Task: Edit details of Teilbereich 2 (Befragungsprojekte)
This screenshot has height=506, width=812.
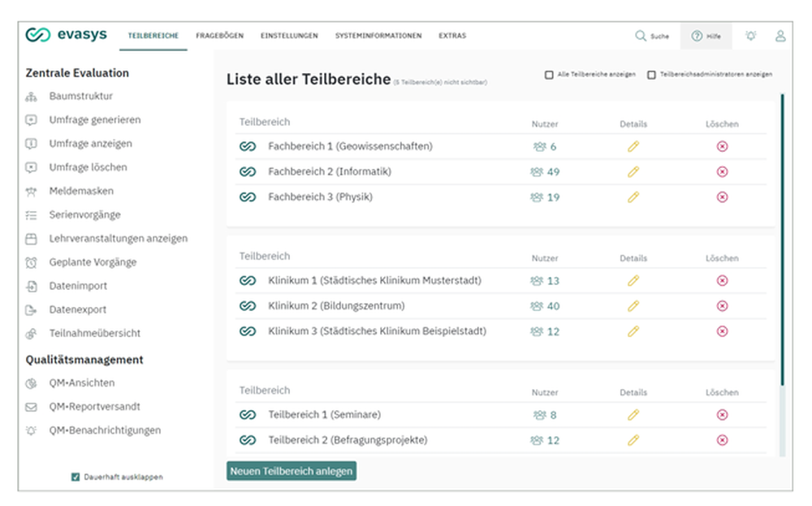Action: (x=633, y=440)
